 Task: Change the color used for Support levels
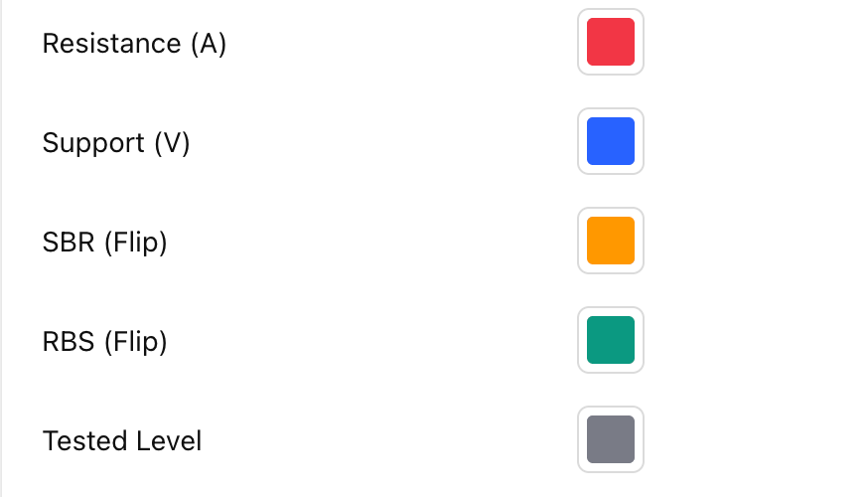pos(611,141)
